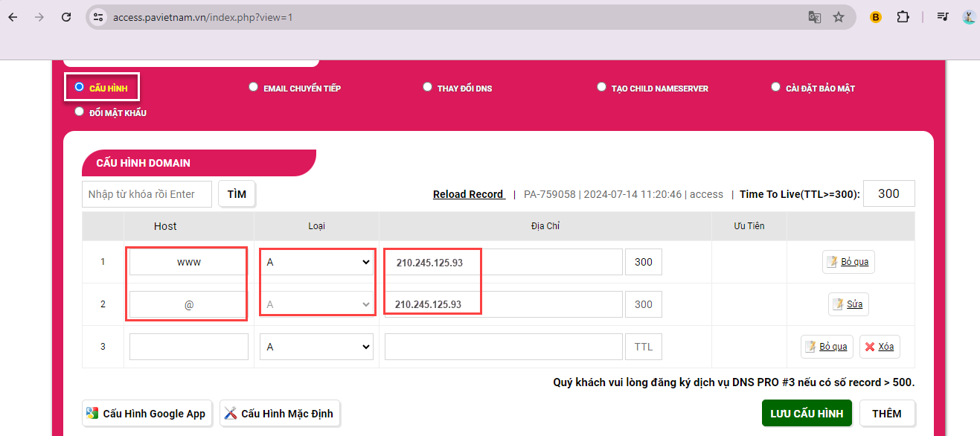
Task: Open the record type dropdown in row 2
Action: 316,304
